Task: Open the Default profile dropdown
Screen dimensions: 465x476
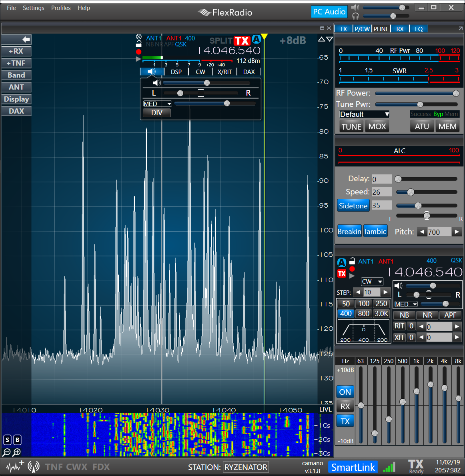Action: tap(364, 114)
